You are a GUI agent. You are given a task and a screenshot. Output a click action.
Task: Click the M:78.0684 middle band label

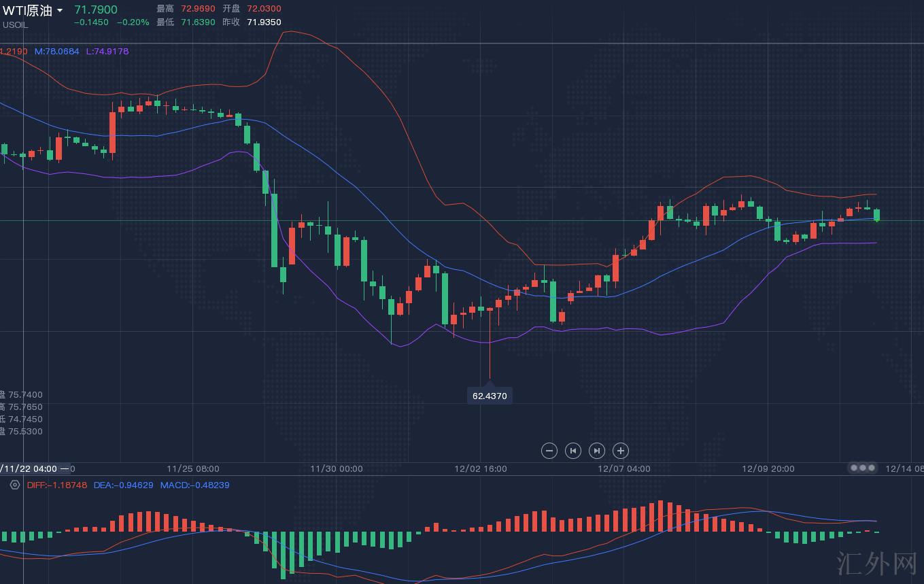[56, 51]
